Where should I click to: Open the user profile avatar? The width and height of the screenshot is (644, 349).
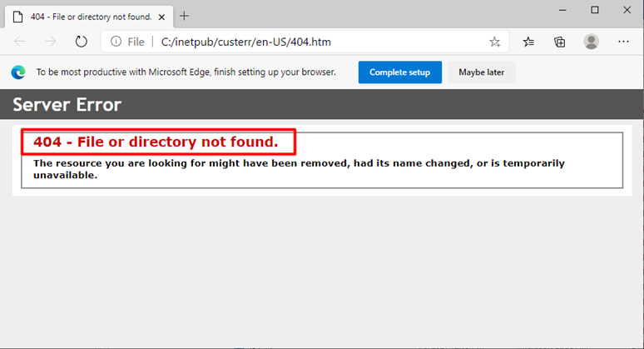coord(591,42)
